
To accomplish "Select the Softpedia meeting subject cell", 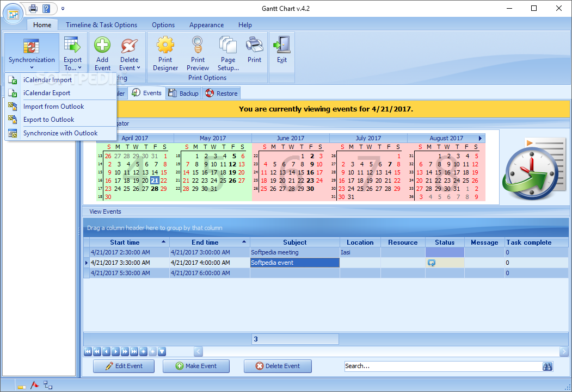I will tap(295, 252).
